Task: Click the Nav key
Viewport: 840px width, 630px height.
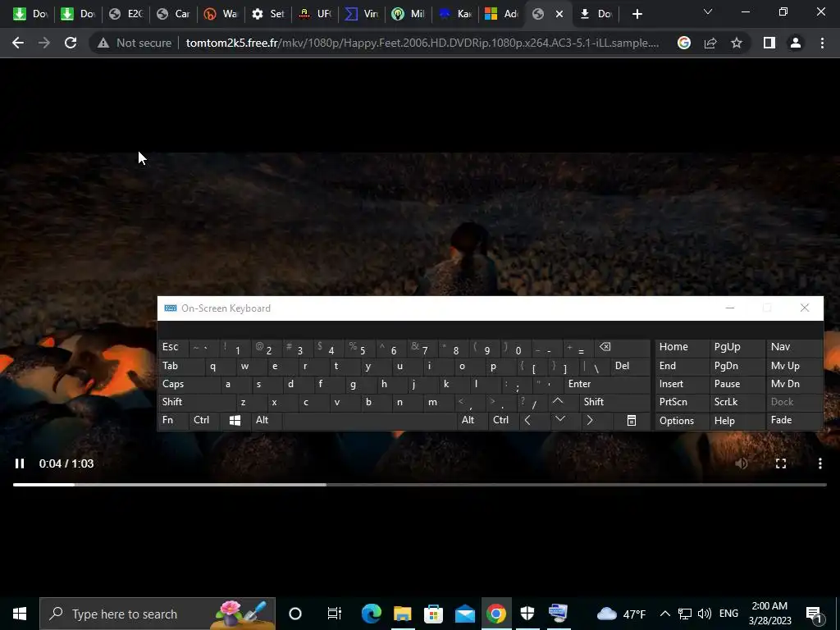Action: (x=794, y=347)
